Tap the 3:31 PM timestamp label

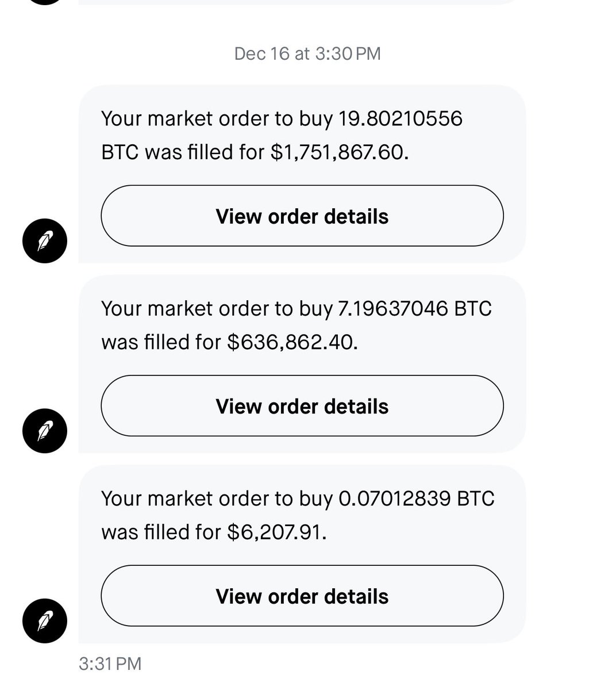pyautogui.click(x=110, y=664)
